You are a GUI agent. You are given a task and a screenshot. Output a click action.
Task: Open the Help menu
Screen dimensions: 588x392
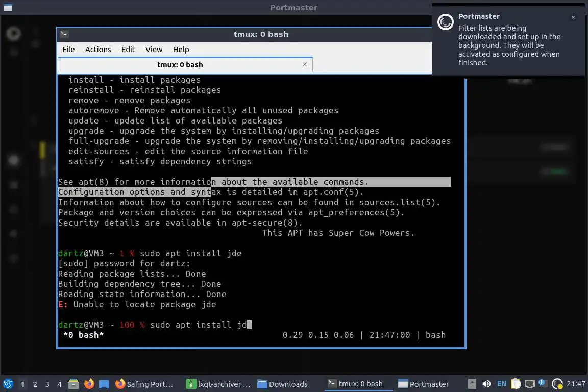[181, 50]
